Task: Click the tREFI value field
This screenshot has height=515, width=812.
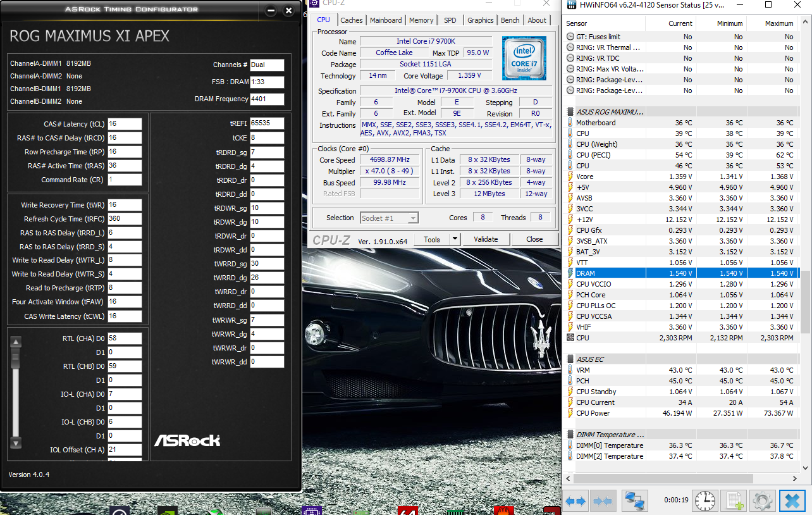Action: click(266, 123)
